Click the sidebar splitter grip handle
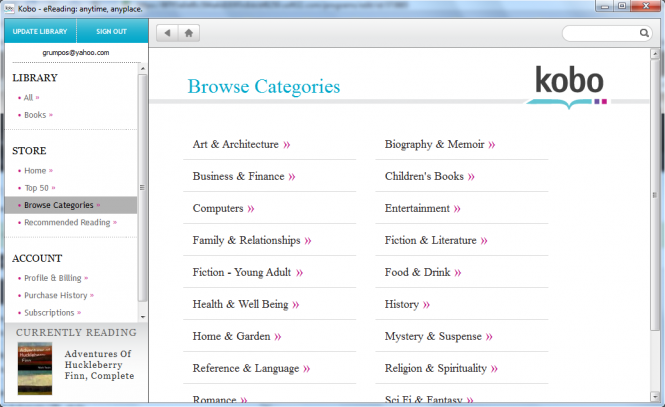 point(142,187)
